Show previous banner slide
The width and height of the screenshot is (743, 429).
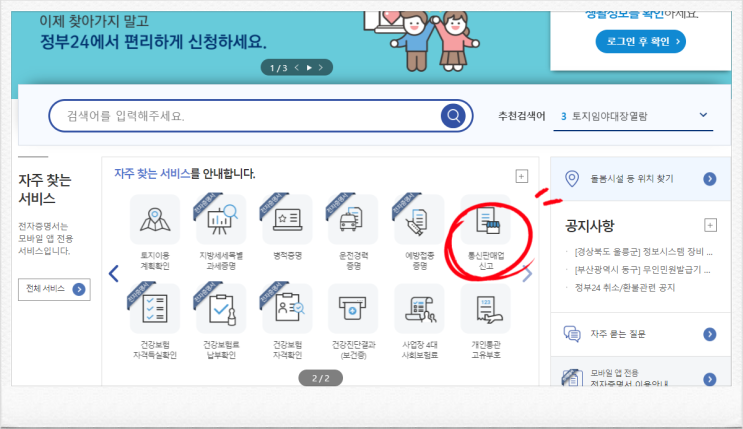(297, 68)
